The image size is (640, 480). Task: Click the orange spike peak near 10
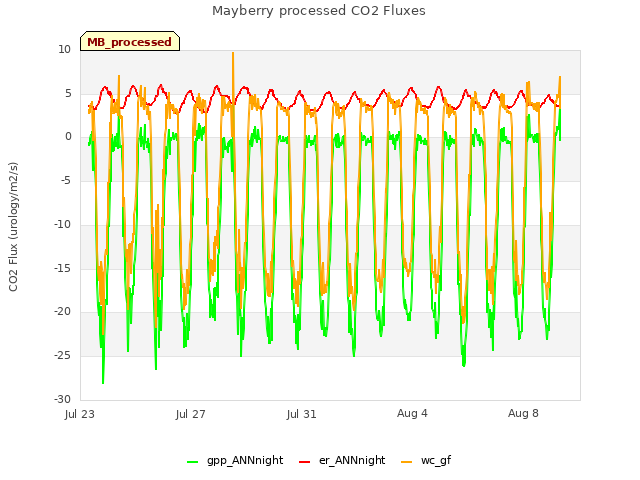[x=233, y=53]
